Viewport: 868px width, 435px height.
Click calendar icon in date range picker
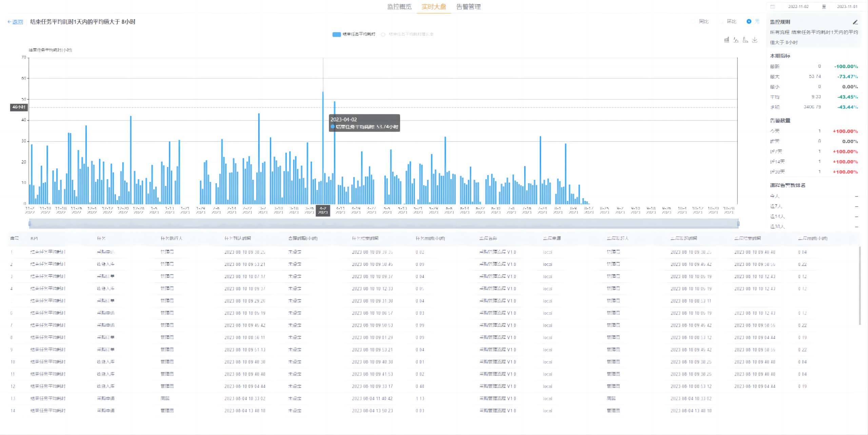(772, 6)
